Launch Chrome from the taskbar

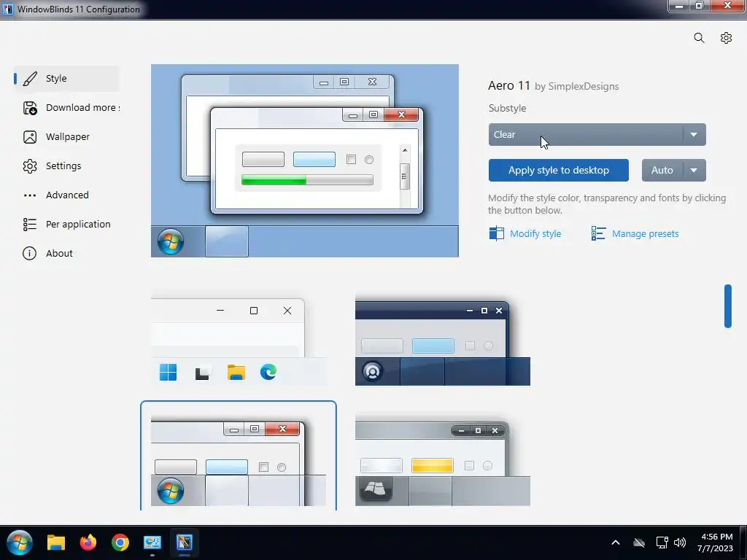click(x=120, y=542)
